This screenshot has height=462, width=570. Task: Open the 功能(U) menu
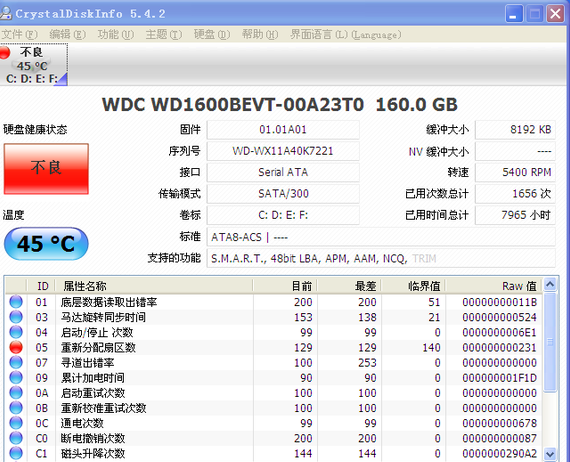pyautogui.click(x=116, y=35)
